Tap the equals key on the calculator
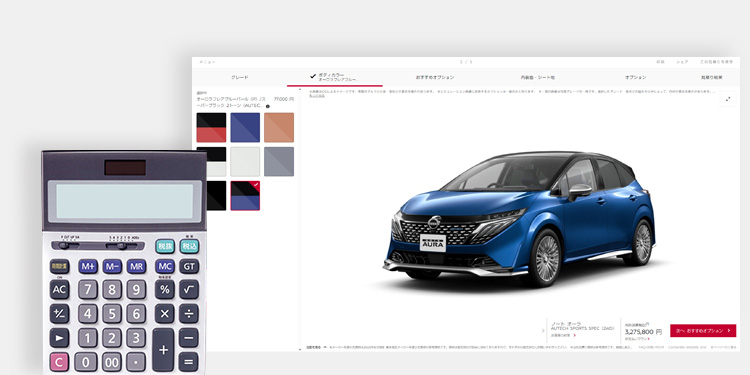The width and height of the screenshot is (750, 375). [x=189, y=362]
